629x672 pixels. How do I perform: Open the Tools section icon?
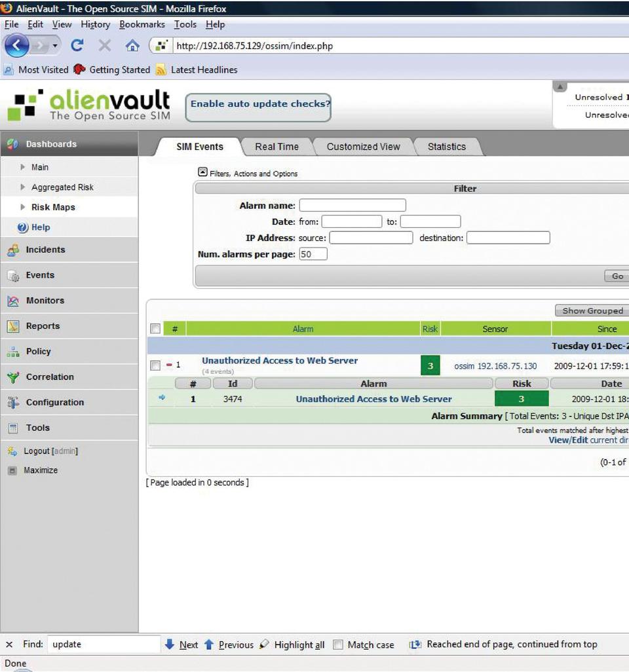[13, 428]
